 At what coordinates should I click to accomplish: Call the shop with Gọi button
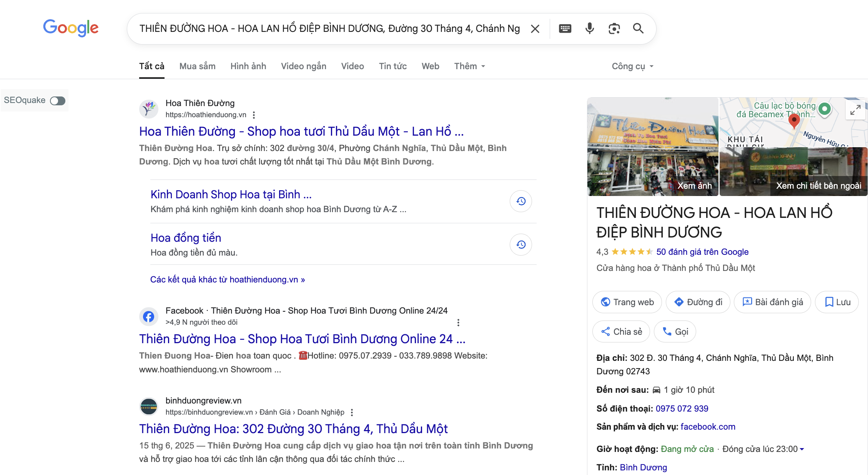(675, 332)
